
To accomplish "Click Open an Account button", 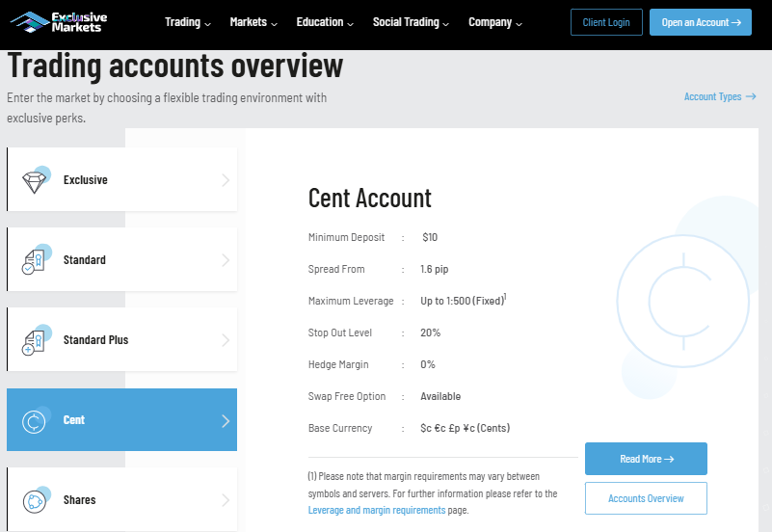I will (x=701, y=22).
